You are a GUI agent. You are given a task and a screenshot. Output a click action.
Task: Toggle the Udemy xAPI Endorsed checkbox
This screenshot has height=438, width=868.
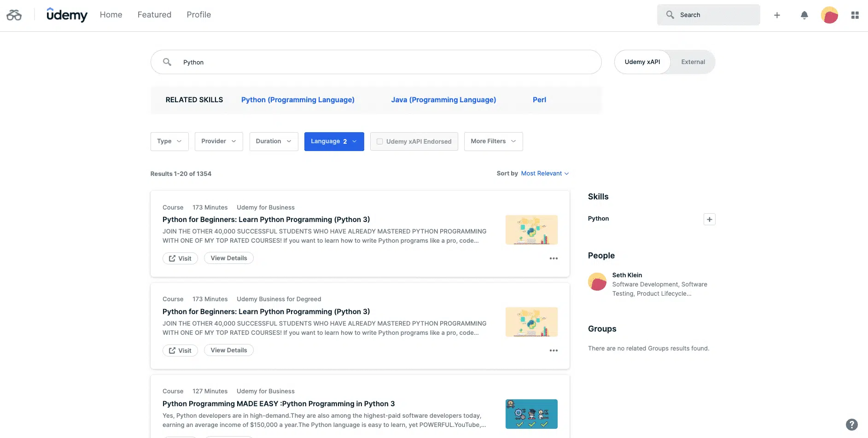380,141
